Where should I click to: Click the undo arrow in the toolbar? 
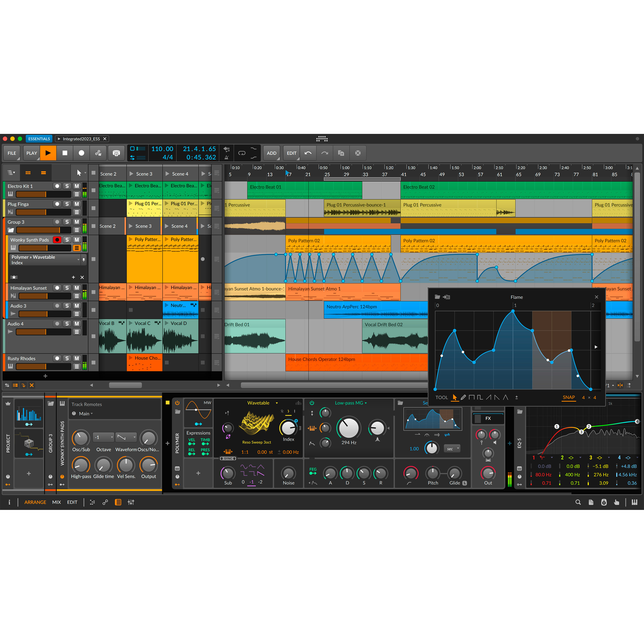(x=308, y=153)
